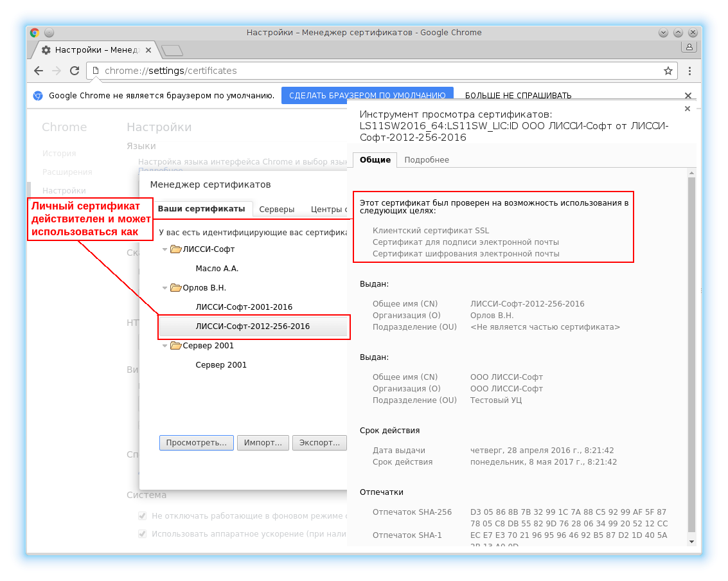Collapse the Орлов В.Н. tree group

[x=164, y=288]
